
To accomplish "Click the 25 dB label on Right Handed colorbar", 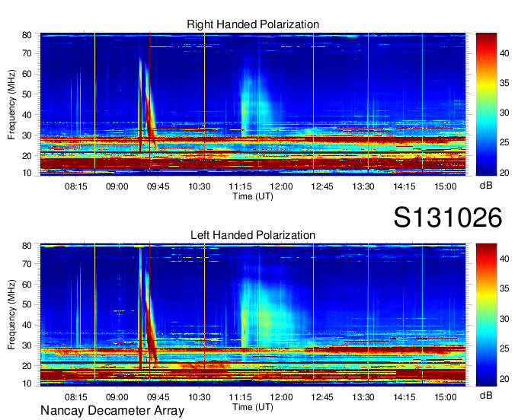I will [504, 142].
